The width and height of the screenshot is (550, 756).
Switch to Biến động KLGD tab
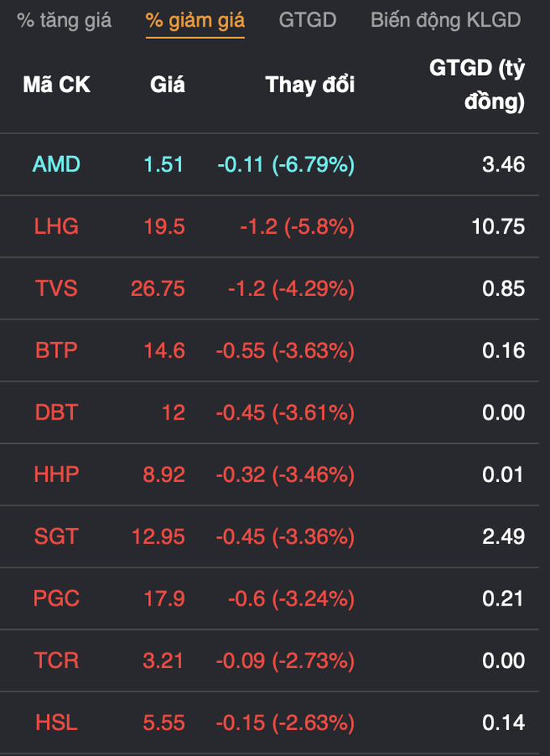(x=446, y=20)
